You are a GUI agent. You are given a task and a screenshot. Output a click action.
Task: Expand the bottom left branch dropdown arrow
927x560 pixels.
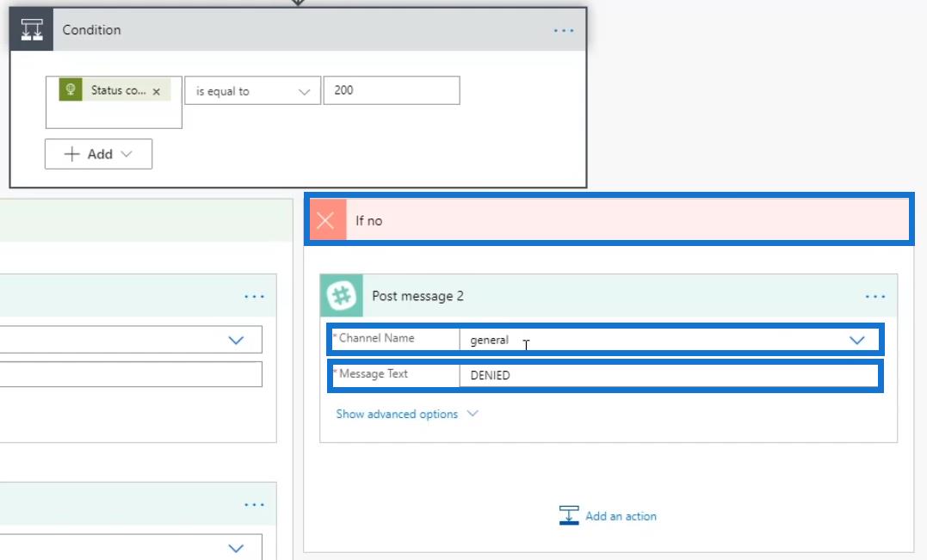point(236,548)
